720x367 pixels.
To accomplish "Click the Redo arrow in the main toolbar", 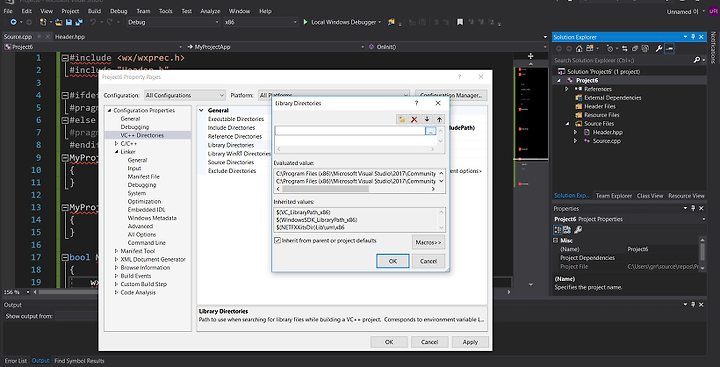I will point(109,22).
